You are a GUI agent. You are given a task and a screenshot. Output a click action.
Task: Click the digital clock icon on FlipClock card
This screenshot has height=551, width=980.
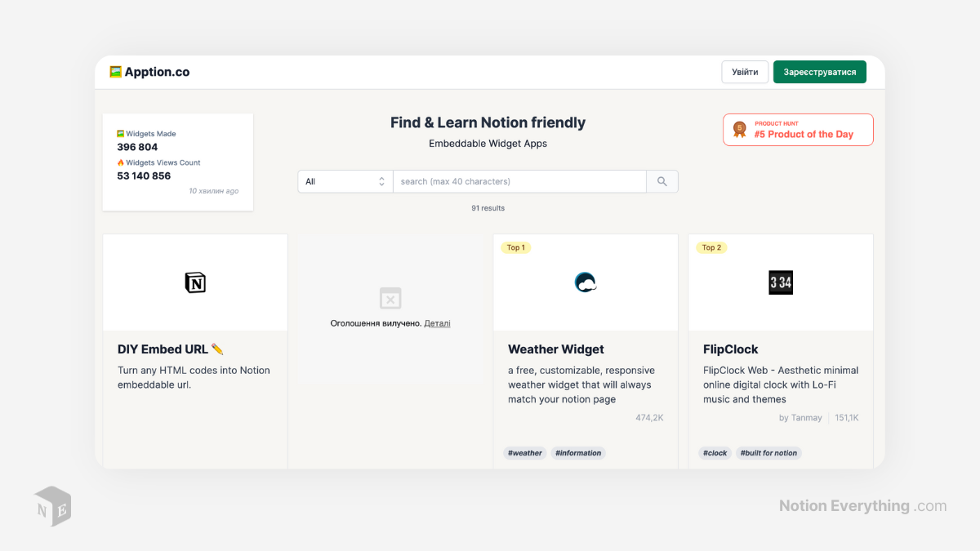click(780, 282)
